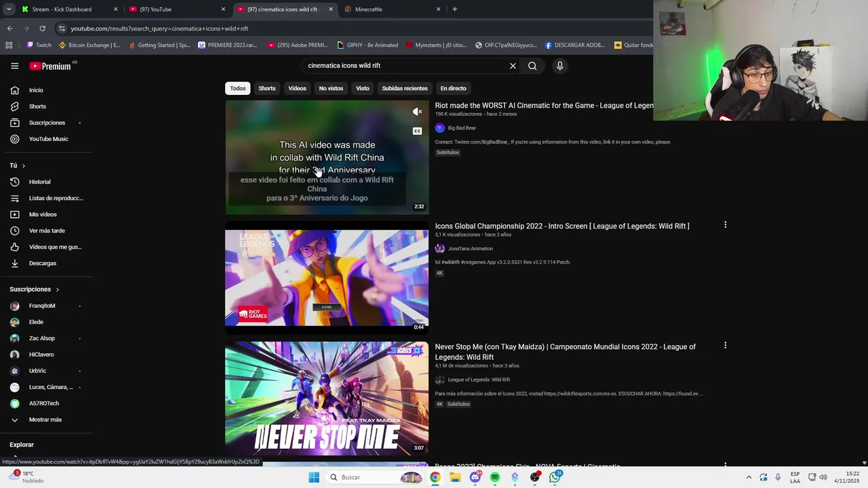Viewport: 868px width, 488px height.
Task: Open the YouTube hamburger guide menu
Action: pos(14,66)
